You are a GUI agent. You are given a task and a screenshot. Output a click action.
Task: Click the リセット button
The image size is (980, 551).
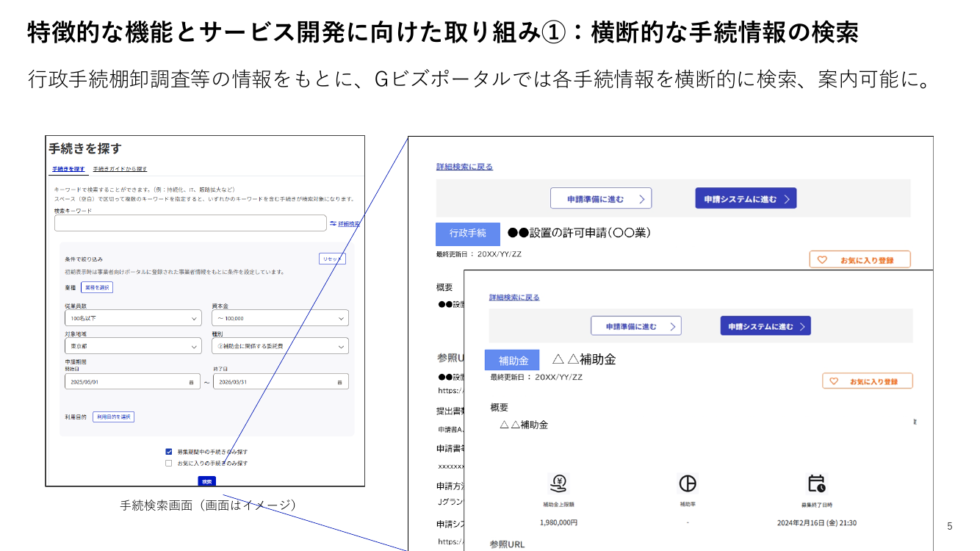tap(332, 259)
